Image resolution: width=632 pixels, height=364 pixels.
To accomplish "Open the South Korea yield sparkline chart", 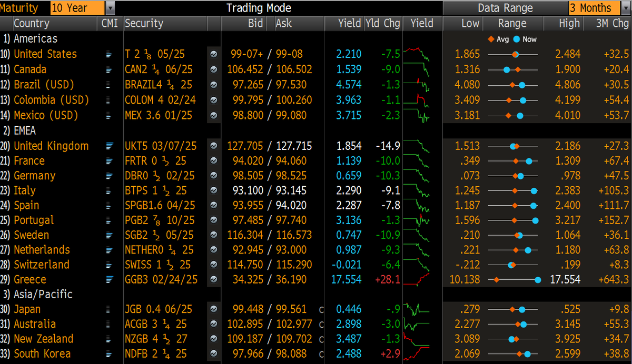I will (417, 353).
